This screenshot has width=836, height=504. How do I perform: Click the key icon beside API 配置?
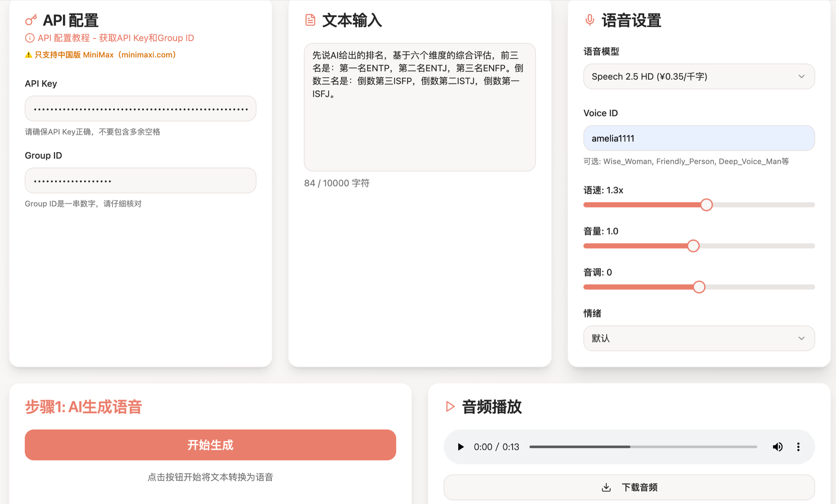click(31, 21)
